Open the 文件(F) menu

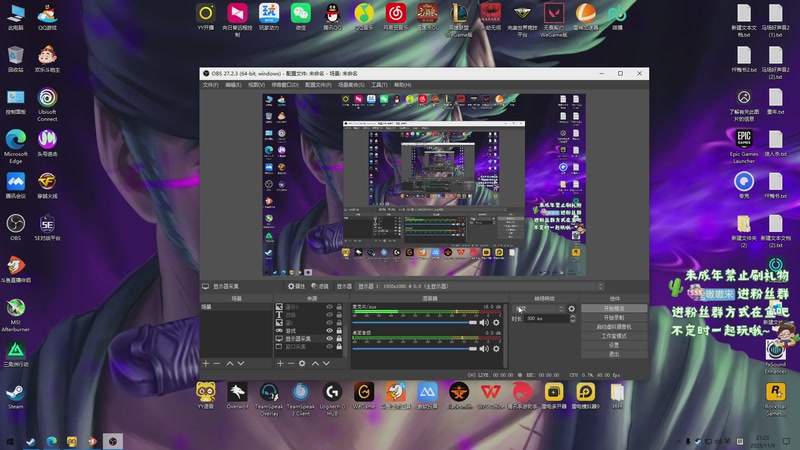click(x=210, y=85)
